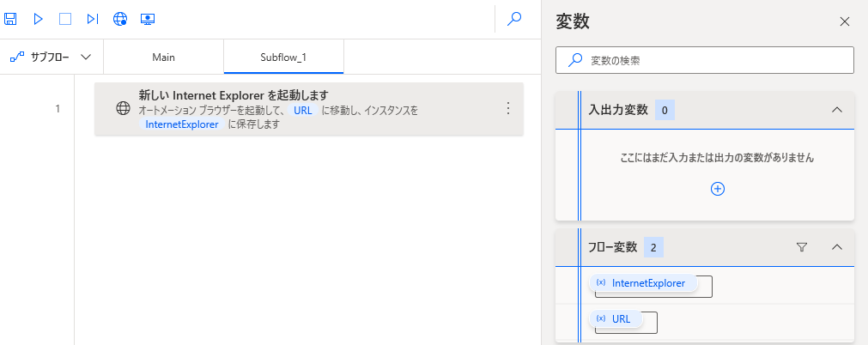Click the globe icon on action 1

click(x=123, y=108)
